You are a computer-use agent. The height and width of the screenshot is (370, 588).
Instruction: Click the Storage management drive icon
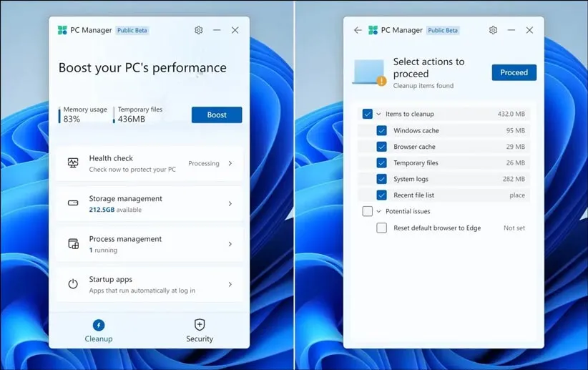click(73, 203)
